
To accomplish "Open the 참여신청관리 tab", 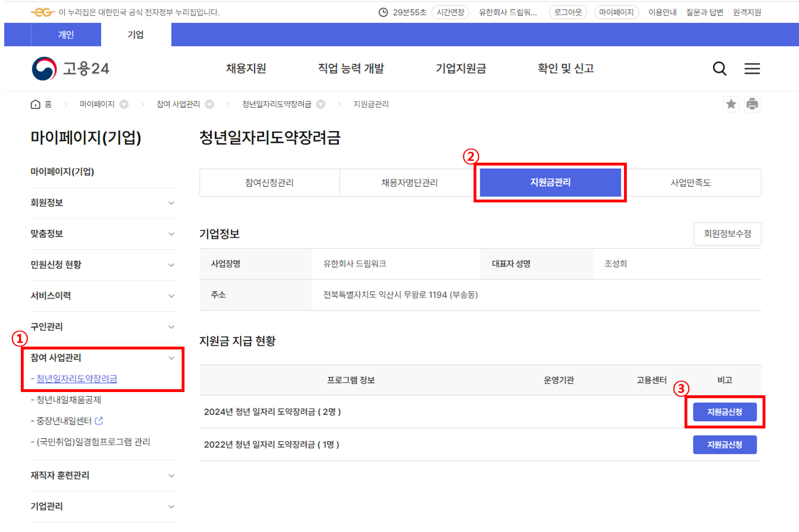I will 270,183.
